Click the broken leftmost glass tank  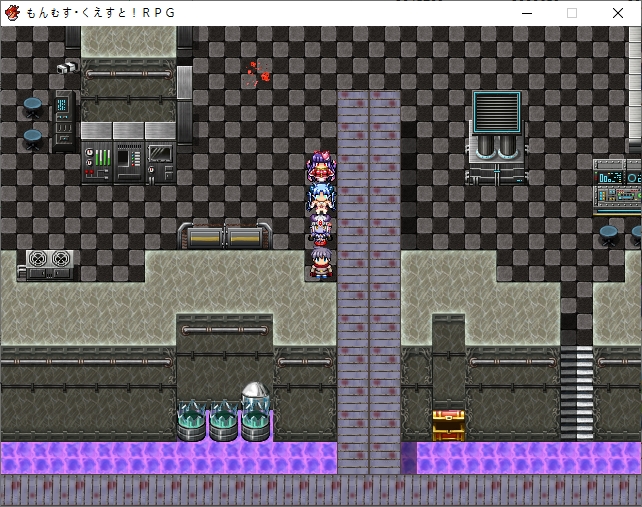pos(192,421)
